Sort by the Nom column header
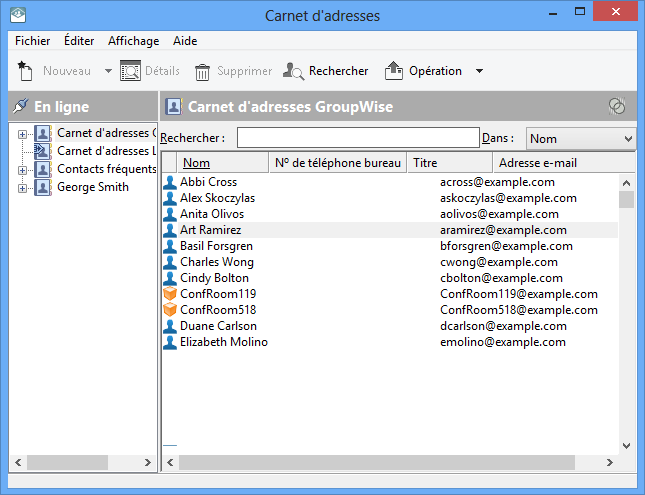This screenshot has height=495, width=645. click(222, 163)
